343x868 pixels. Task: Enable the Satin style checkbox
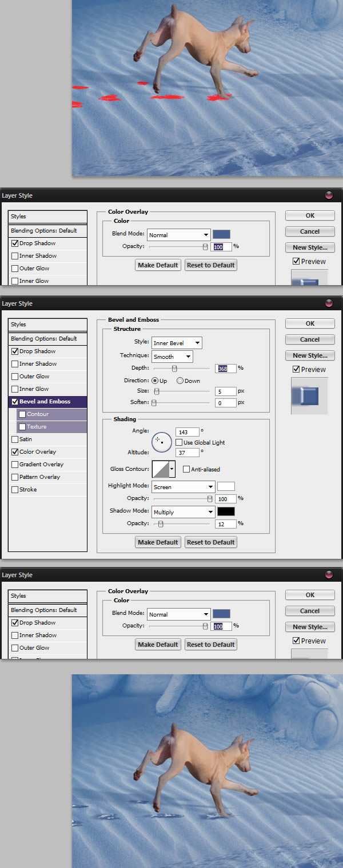coord(15,439)
